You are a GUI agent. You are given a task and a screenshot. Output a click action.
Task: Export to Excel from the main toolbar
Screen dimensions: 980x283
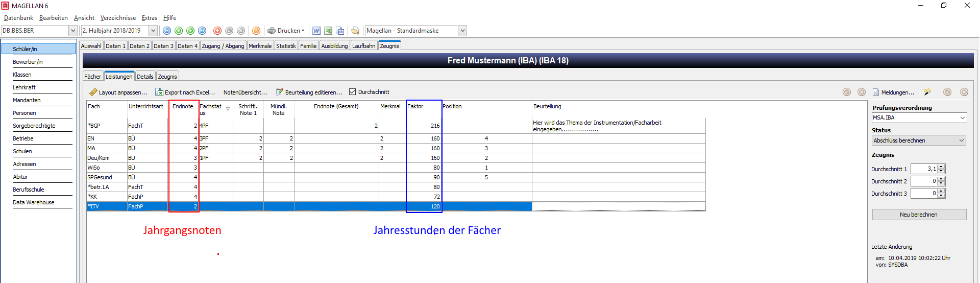point(328,31)
